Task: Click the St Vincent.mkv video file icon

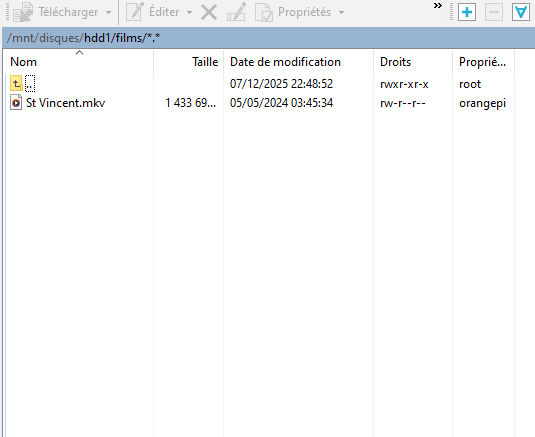Action: [x=16, y=103]
